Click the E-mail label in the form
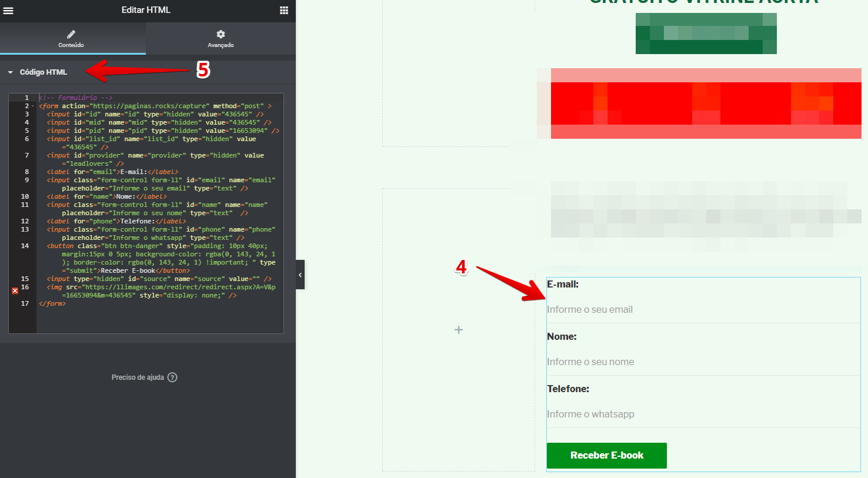This screenshot has height=478, width=868. click(563, 285)
